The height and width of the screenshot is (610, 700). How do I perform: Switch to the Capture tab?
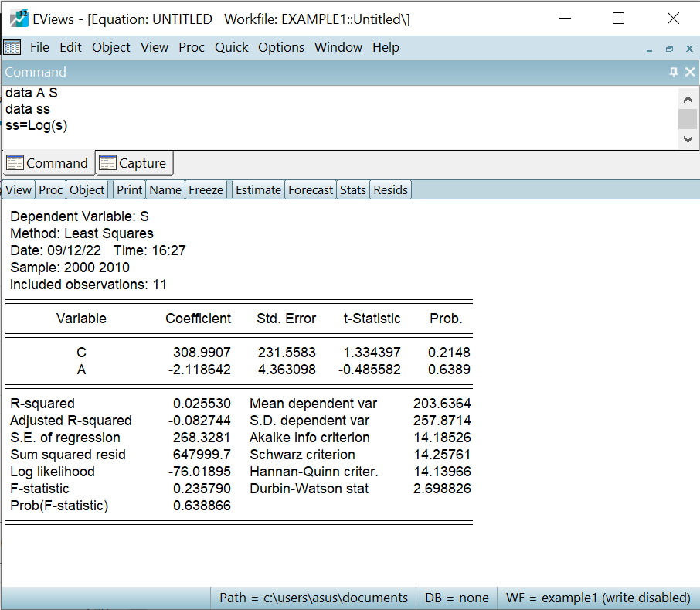134,163
